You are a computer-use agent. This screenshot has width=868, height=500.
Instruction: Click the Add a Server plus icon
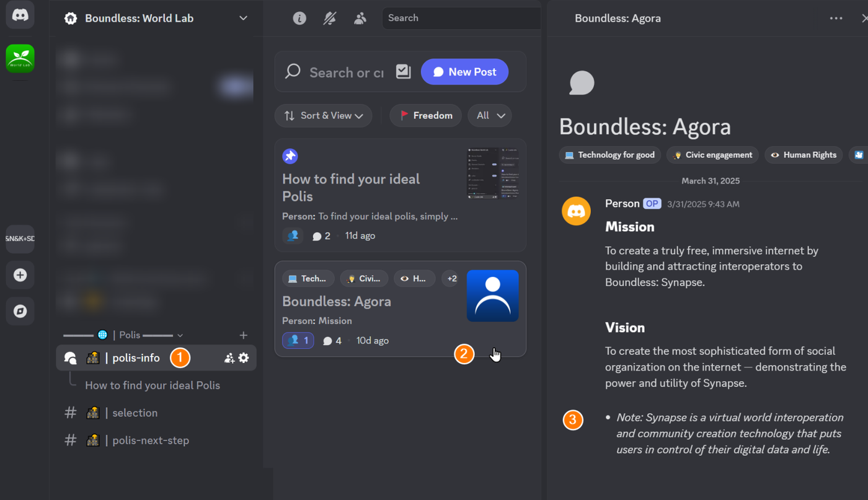(20, 275)
